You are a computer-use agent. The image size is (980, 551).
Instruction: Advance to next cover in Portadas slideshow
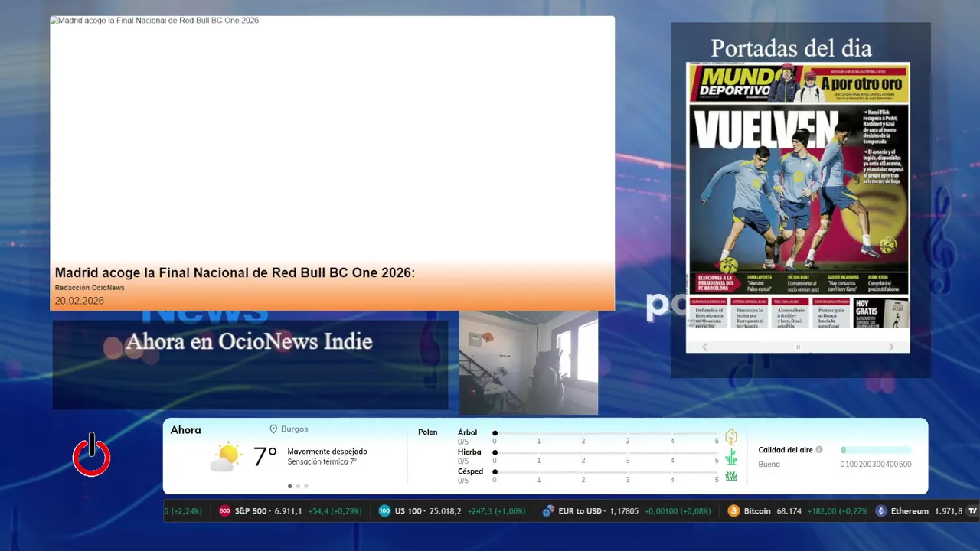891,347
